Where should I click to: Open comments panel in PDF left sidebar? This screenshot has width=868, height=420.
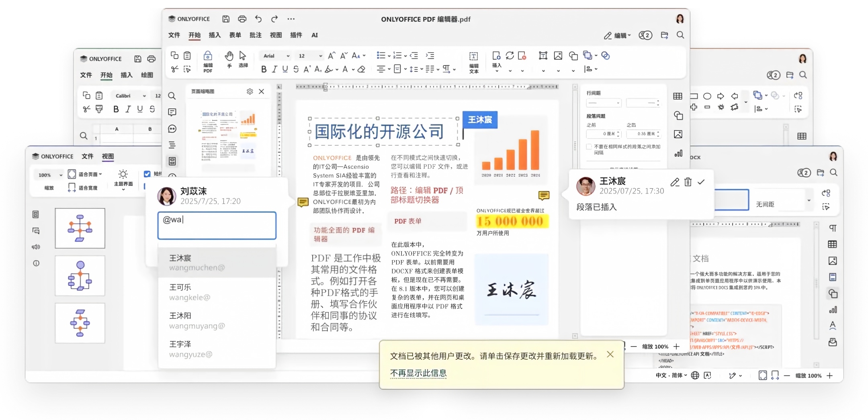172,112
